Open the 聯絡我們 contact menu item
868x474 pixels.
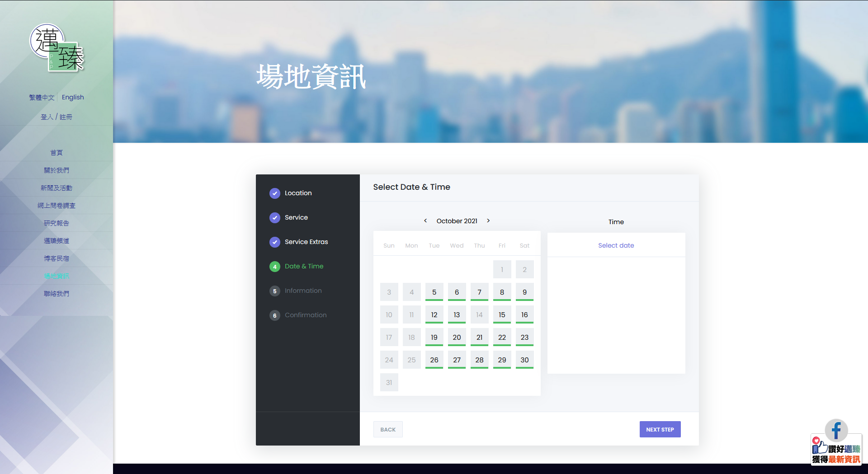[57, 294]
